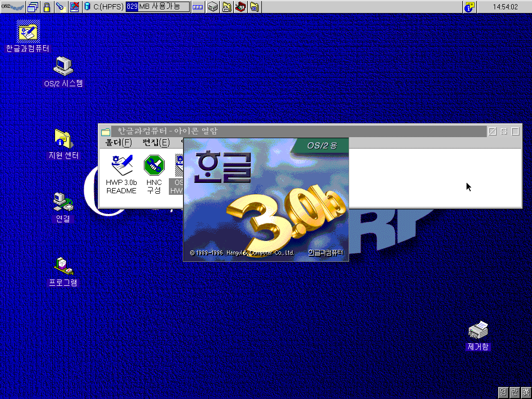Open the 폴더(F) menu

tap(118, 142)
